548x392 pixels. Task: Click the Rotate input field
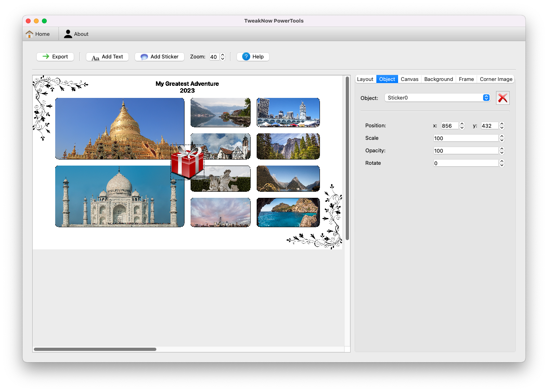click(x=466, y=163)
